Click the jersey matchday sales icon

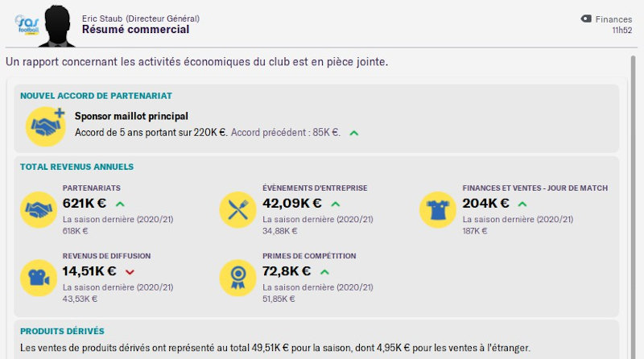click(438, 210)
